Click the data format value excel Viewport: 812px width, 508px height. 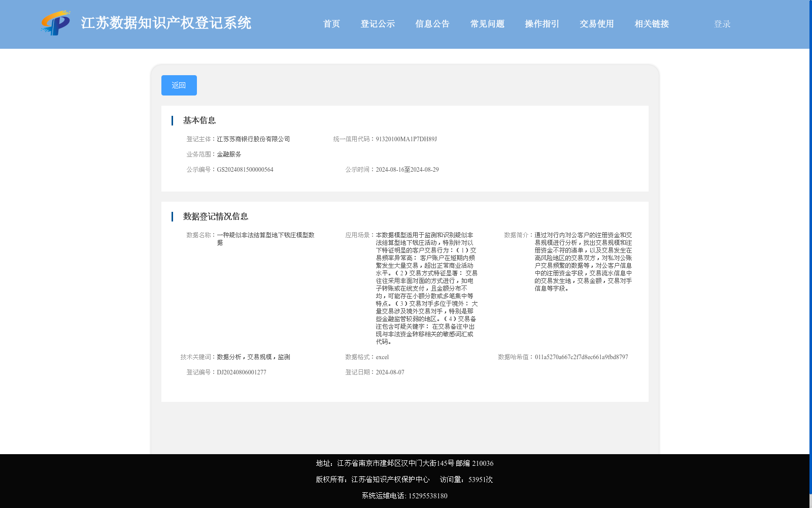pyautogui.click(x=382, y=357)
